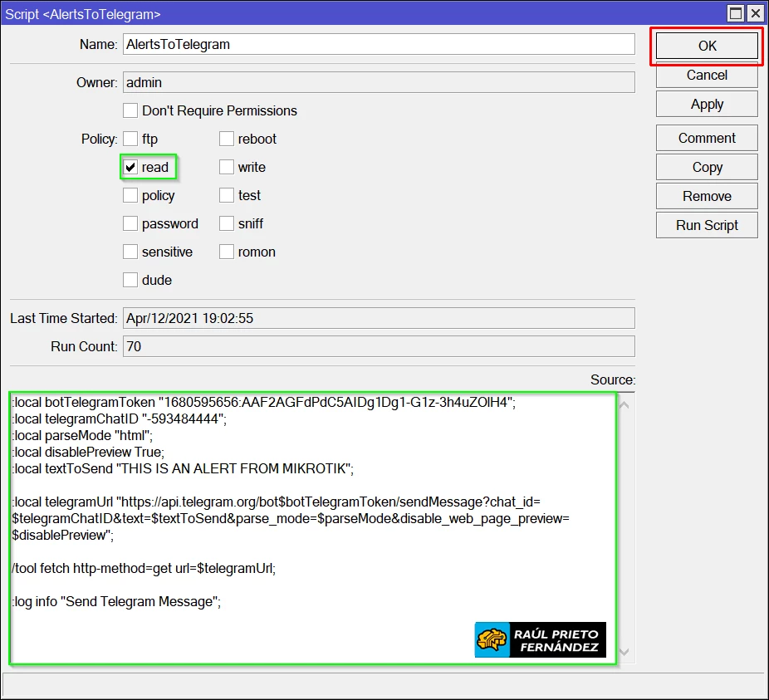Remove the current script

pos(707,196)
